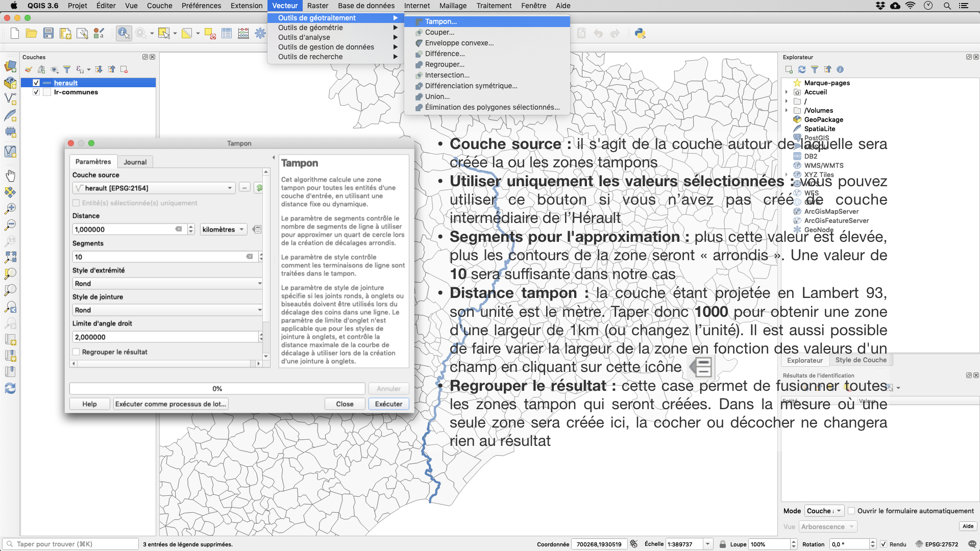Image resolution: width=980 pixels, height=551 pixels.
Task: Enable Regrouper le résultat checkbox
Action: pyautogui.click(x=76, y=352)
